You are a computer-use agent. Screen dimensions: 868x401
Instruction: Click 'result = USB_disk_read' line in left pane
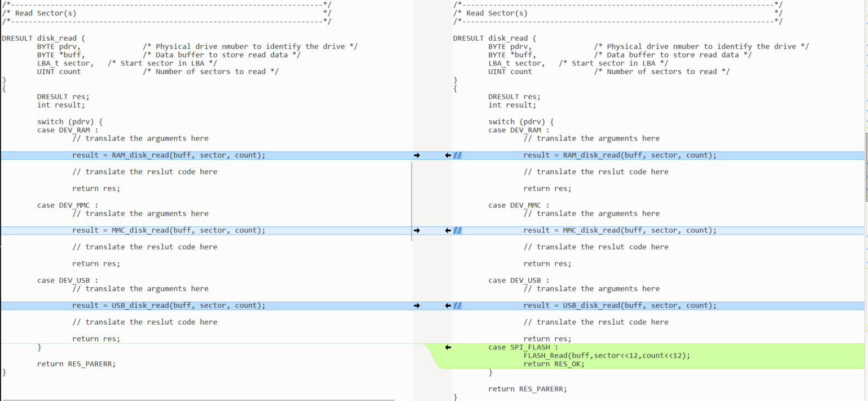click(x=169, y=305)
